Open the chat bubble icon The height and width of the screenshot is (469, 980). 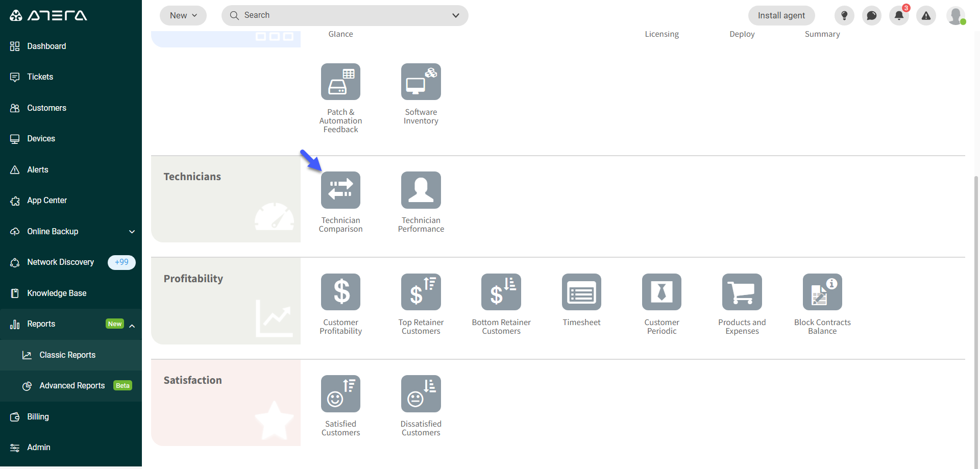(x=872, y=15)
